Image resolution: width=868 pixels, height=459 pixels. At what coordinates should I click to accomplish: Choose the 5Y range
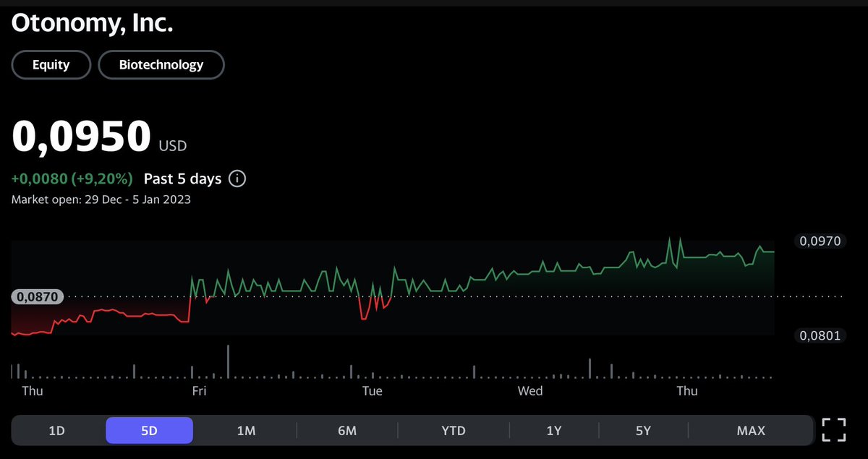coord(643,430)
